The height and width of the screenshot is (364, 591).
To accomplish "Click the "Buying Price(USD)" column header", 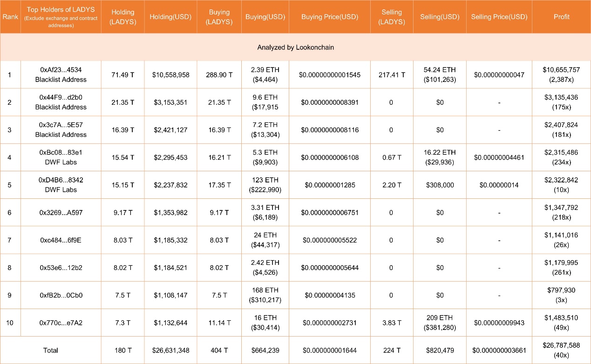I will click(x=330, y=17).
